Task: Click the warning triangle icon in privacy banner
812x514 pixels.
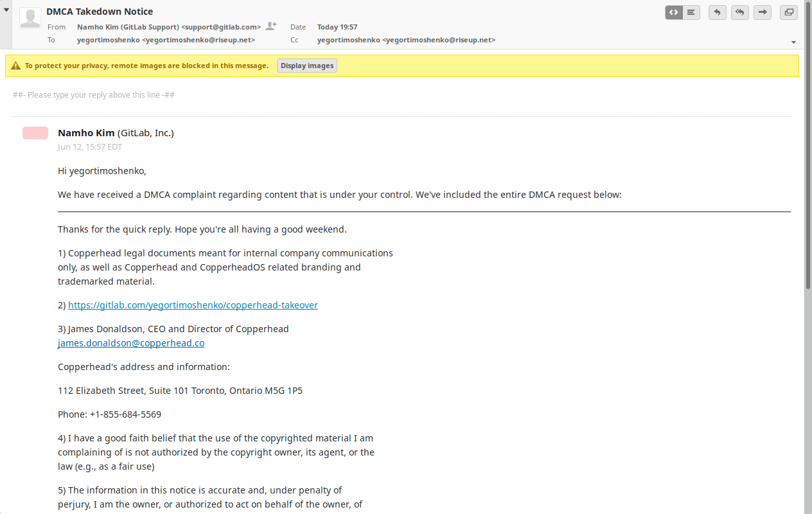Action: click(x=15, y=66)
